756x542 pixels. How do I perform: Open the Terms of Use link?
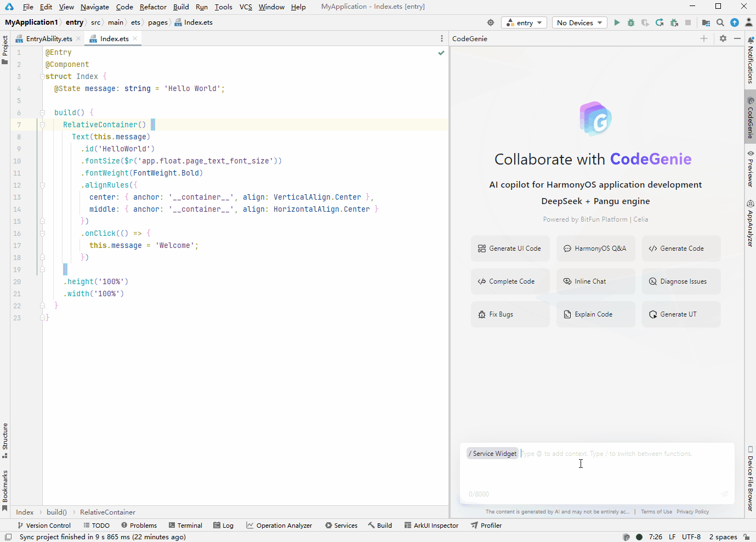coord(656,512)
